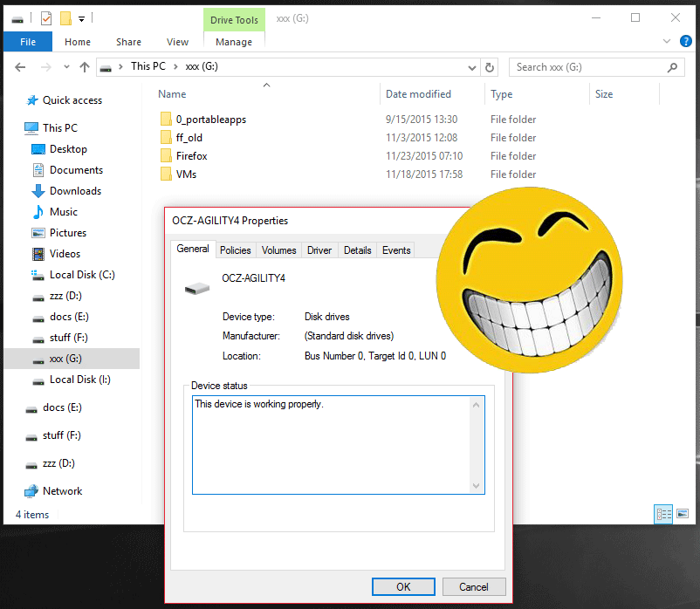
Task: Open the Manage tab under Drive Tools
Action: (x=234, y=42)
